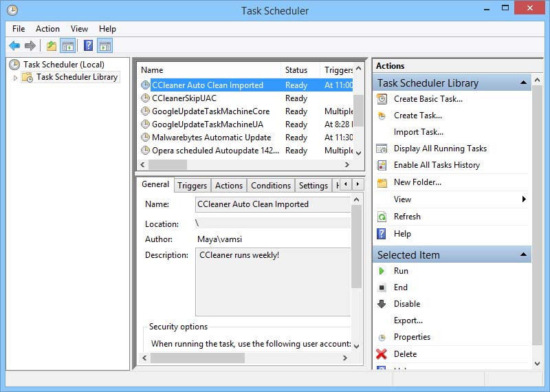550x392 pixels.
Task: Click the tab strip scroll-right arrow
Action: pyautogui.click(x=357, y=184)
